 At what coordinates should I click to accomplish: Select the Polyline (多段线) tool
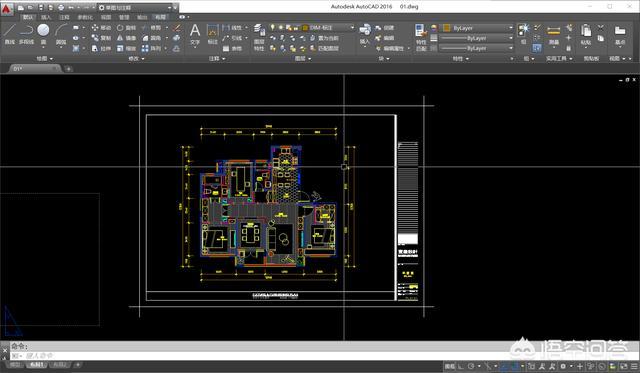(27, 34)
